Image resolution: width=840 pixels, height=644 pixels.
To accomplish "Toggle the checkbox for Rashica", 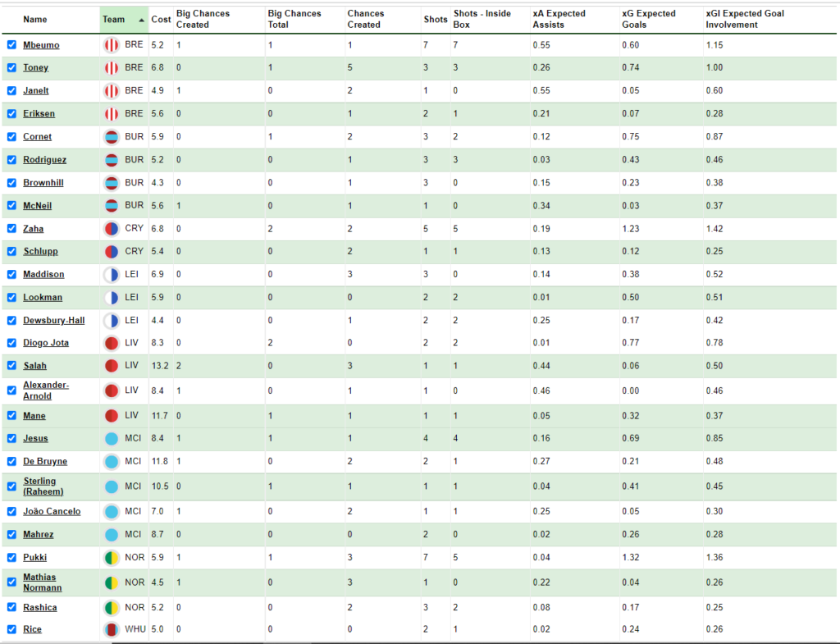I will [11, 607].
